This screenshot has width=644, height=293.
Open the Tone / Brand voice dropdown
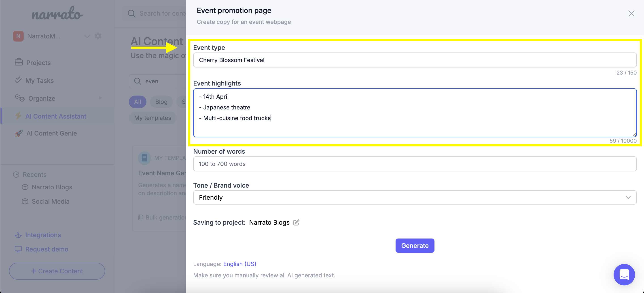(415, 197)
